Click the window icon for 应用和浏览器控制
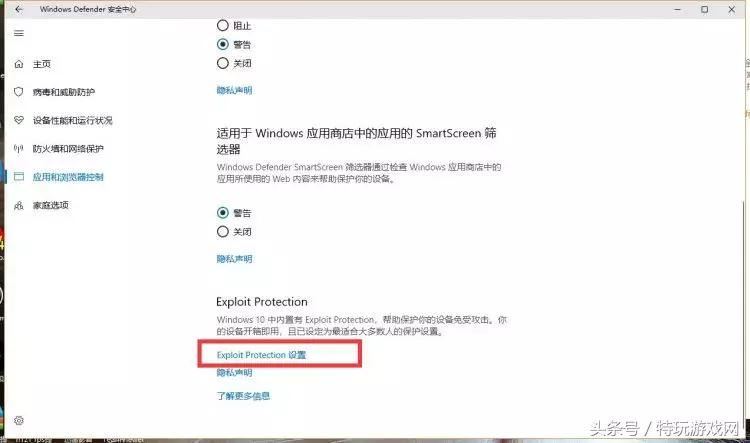The image size is (750, 443). (19, 177)
